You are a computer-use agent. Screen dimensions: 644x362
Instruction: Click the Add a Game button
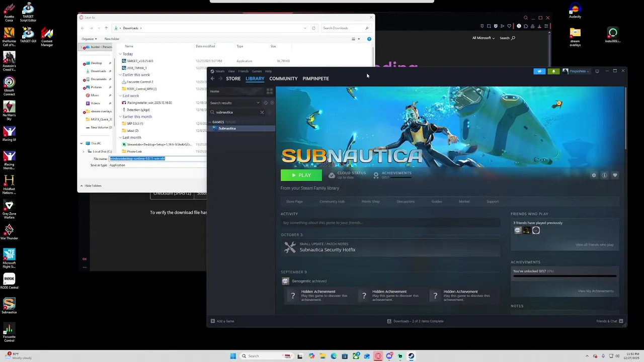tap(222, 321)
